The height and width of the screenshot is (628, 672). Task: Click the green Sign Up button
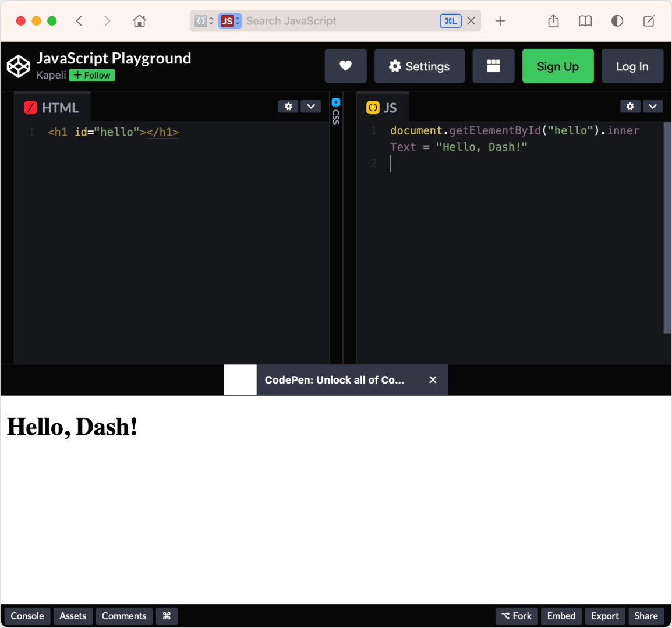click(x=557, y=66)
